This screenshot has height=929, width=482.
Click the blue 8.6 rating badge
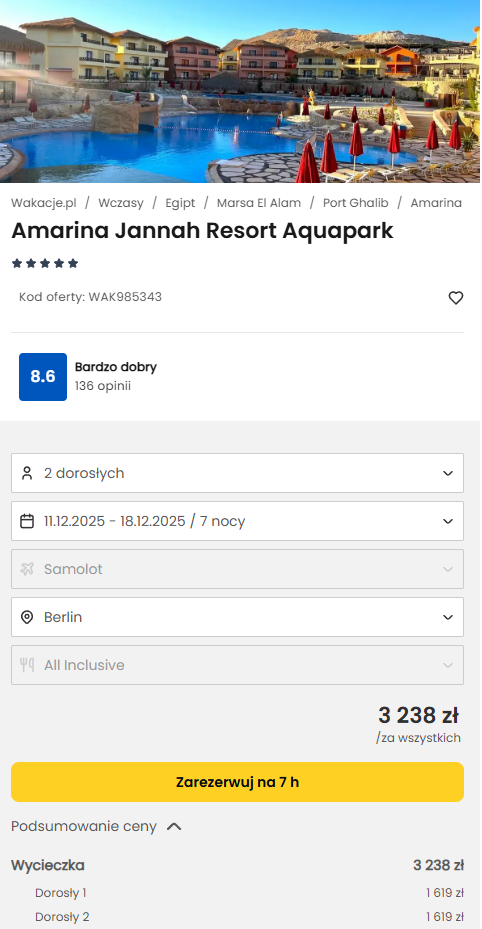[x=43, y=377]
